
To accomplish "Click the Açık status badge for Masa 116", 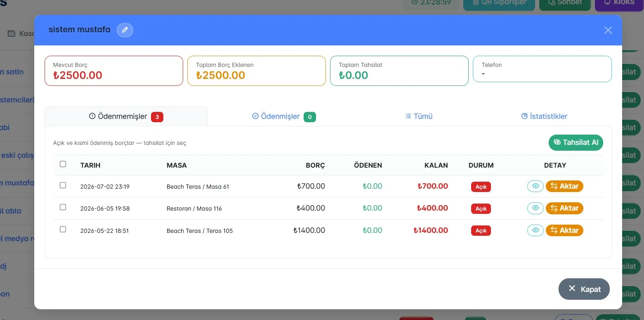I will coord(481,209).
